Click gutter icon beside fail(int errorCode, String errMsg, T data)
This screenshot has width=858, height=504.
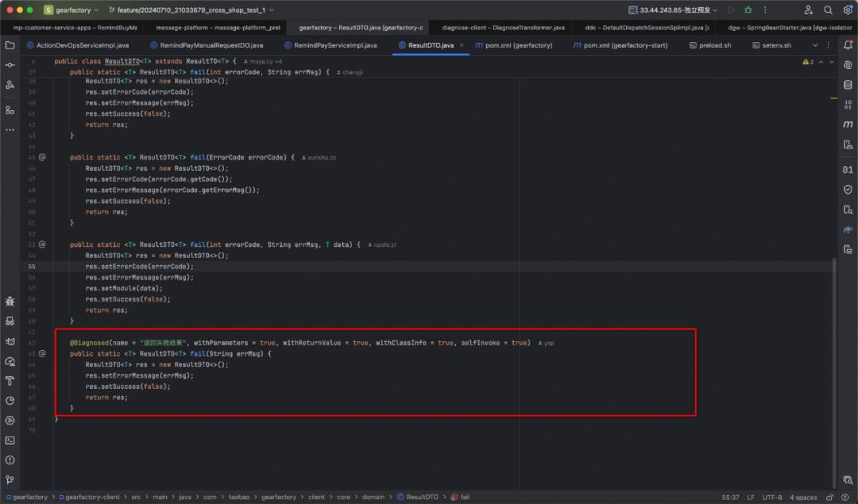click(x=42, y=244)
